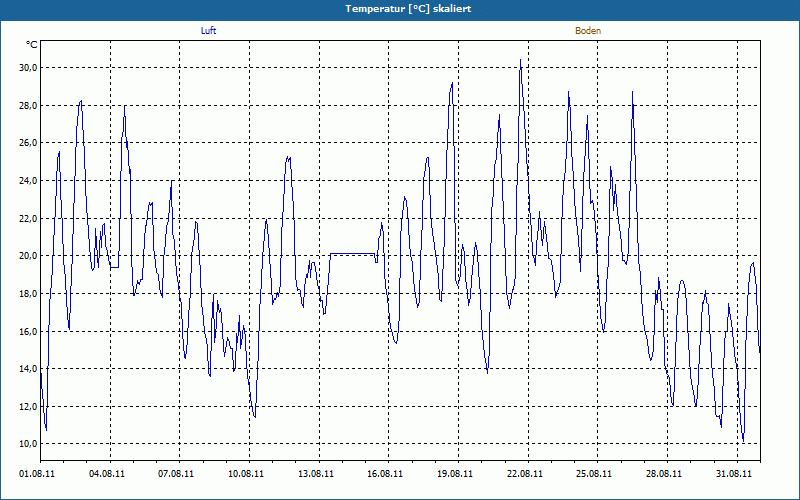The width and height of the screenshot is (800, 500).
Task: Click the 16,0 y-axis value
Action: [29, 331]
